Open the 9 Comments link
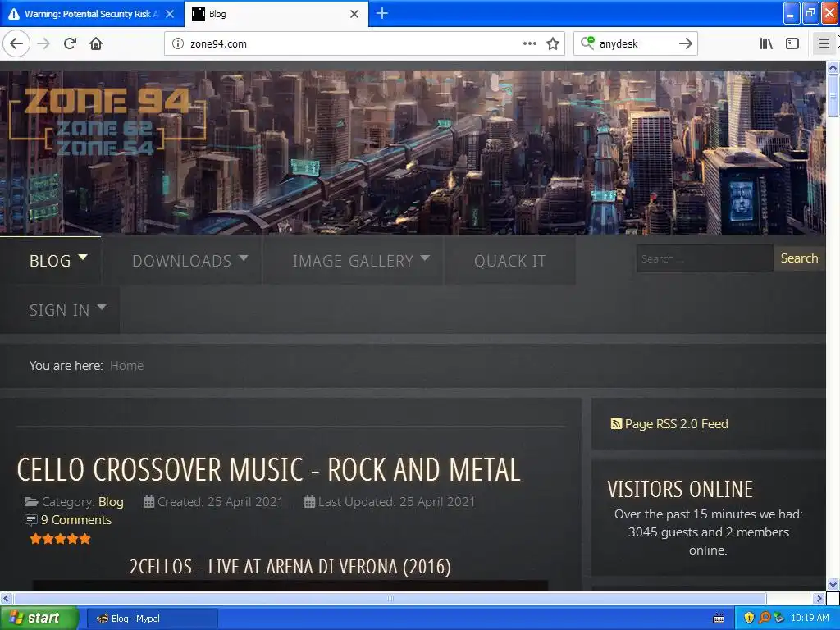The width and height of the screenshot is (840, 630). 76,520
